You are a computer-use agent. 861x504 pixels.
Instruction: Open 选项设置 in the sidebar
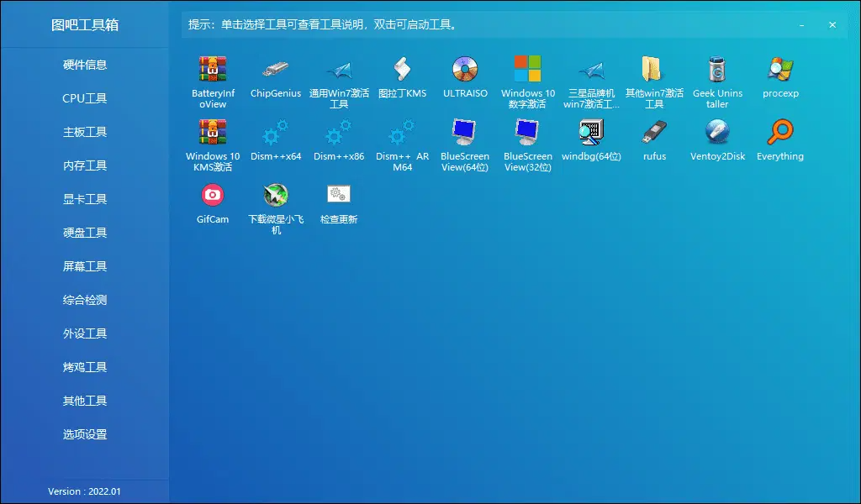tap(84, 434)
